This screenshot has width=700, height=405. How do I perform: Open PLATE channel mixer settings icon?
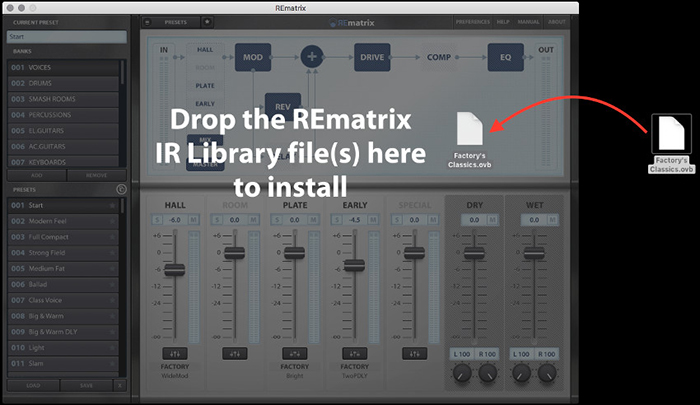point(295,354)
